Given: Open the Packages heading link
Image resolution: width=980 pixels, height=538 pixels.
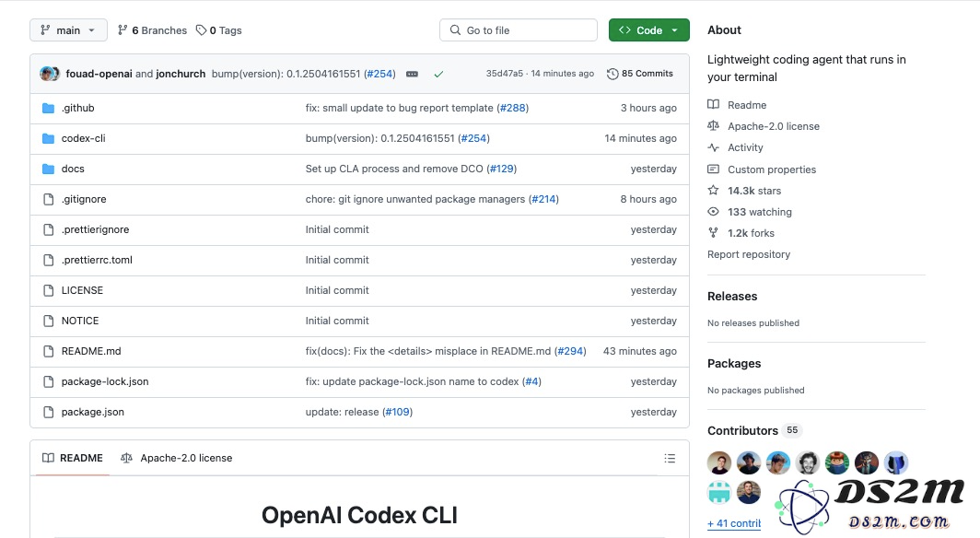Looking at the screenshot, I should pos(734,364).
